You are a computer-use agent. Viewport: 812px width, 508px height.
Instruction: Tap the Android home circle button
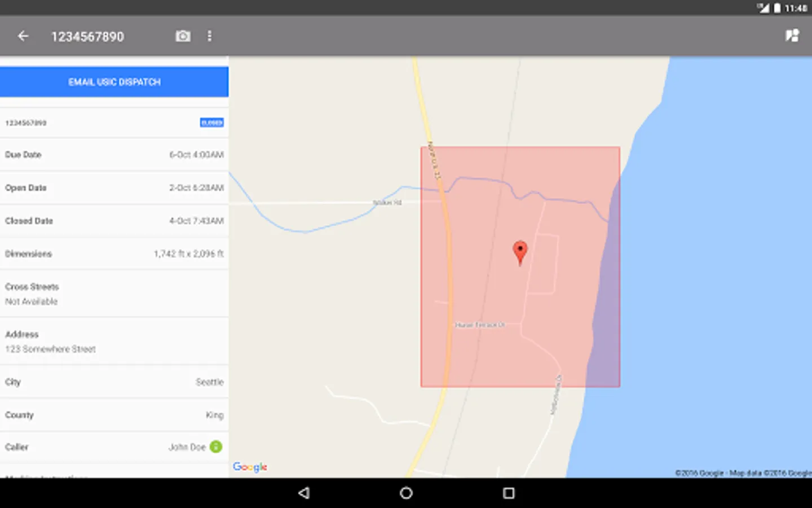[x=406, y=493]
